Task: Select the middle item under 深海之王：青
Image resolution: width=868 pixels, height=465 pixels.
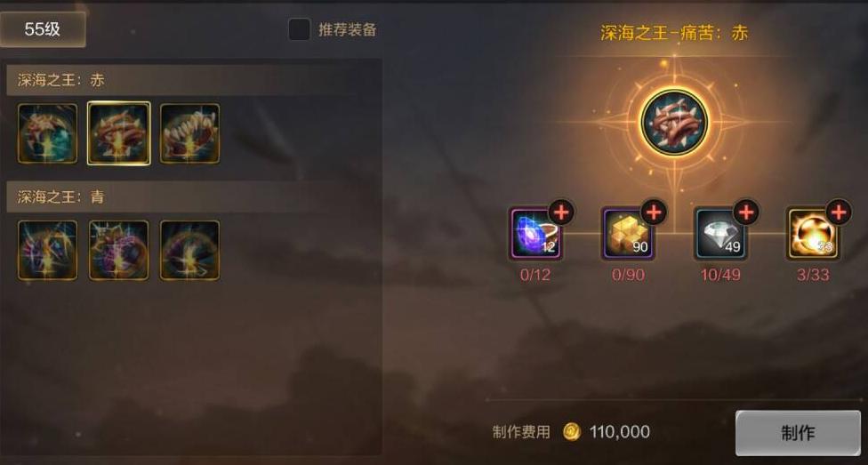Action: [x=118, y=250]
